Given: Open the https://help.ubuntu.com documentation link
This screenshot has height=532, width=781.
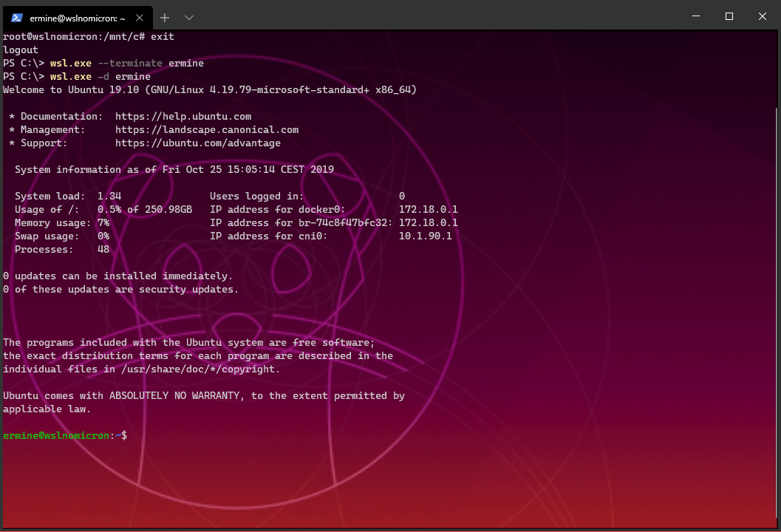Looking at the screenshot, I should click(x=183, y=116).
